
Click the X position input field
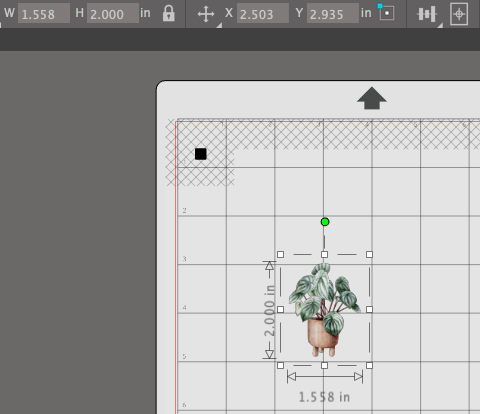click(263, 13)
